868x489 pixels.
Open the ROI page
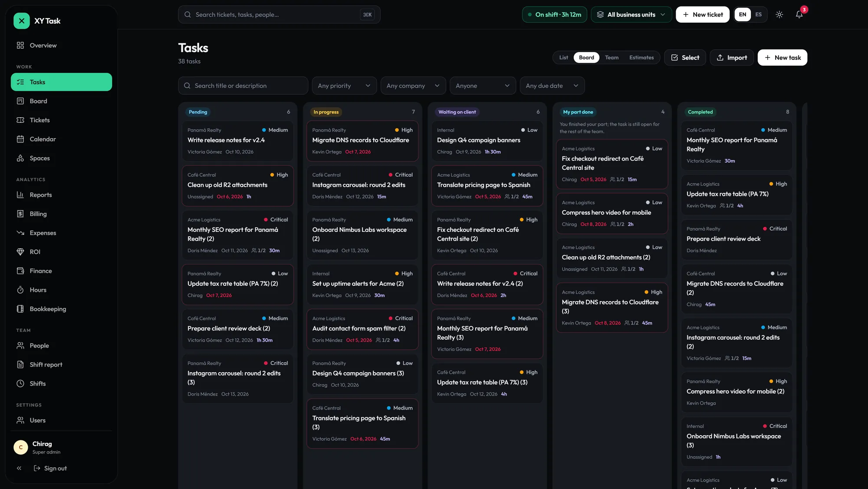[x=61, y=252]
